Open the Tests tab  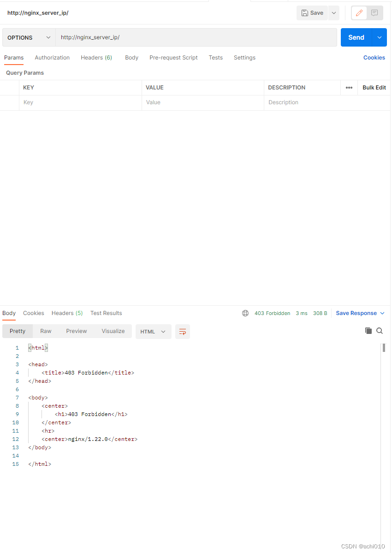pyautogui.click(x=215, y=58)
